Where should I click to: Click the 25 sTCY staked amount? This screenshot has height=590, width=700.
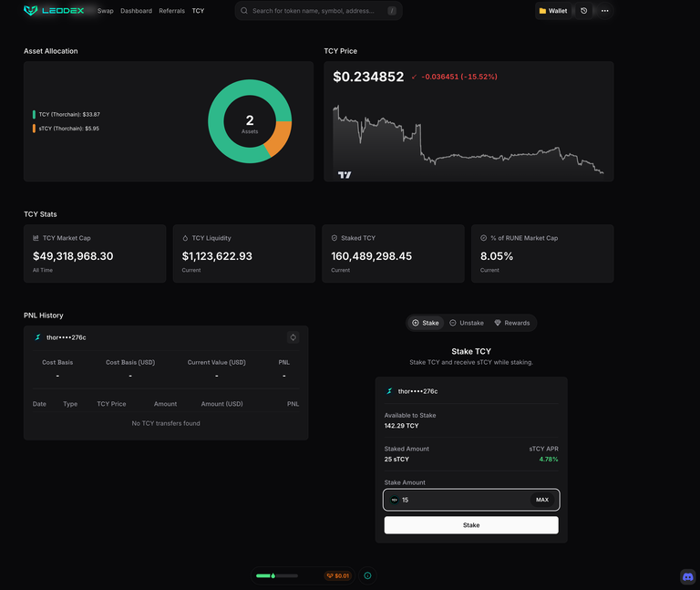[396, 459]
